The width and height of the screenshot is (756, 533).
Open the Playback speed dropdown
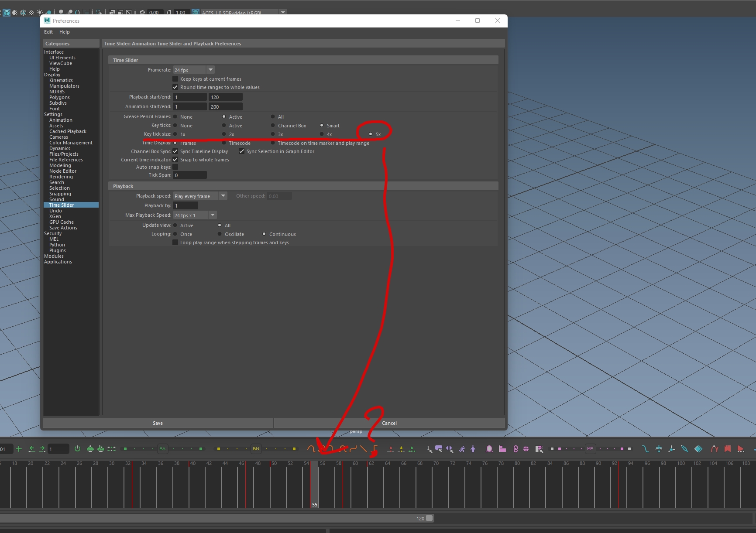tap(223, 196)
